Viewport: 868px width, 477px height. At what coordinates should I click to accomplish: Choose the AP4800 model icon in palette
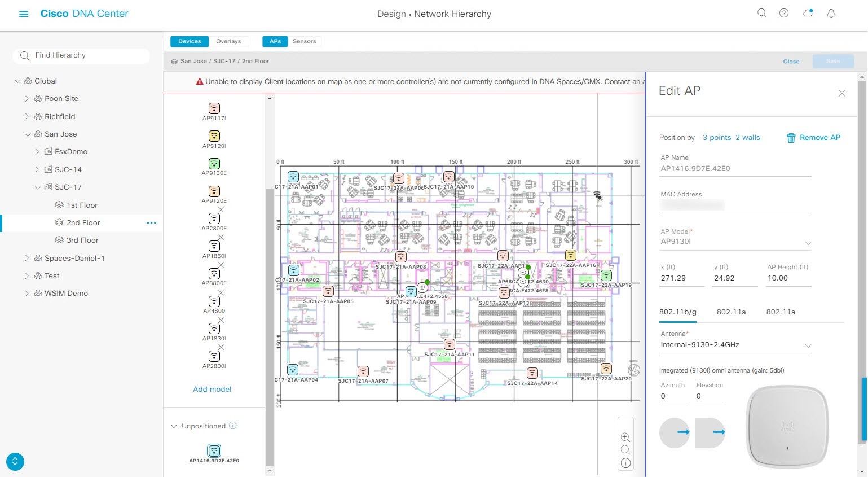pos(214,301)
